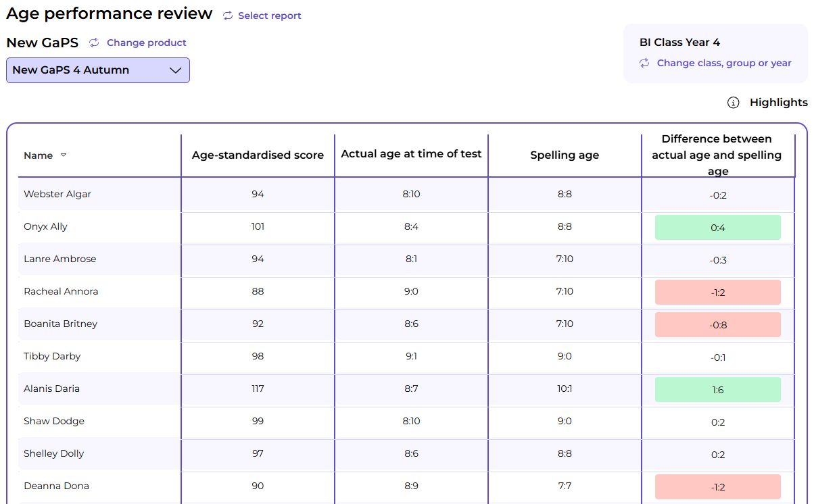Viewport: 814px width, 504px height.
Task: Expand the dropdown chevron for test selection
Action: coord(175,70)
